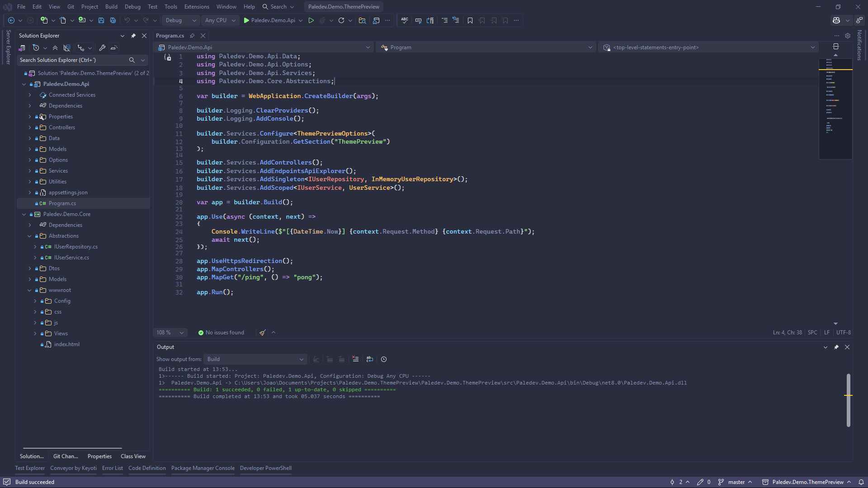
Task: Open the 108 % zoom dropdown
Action: 170,333
